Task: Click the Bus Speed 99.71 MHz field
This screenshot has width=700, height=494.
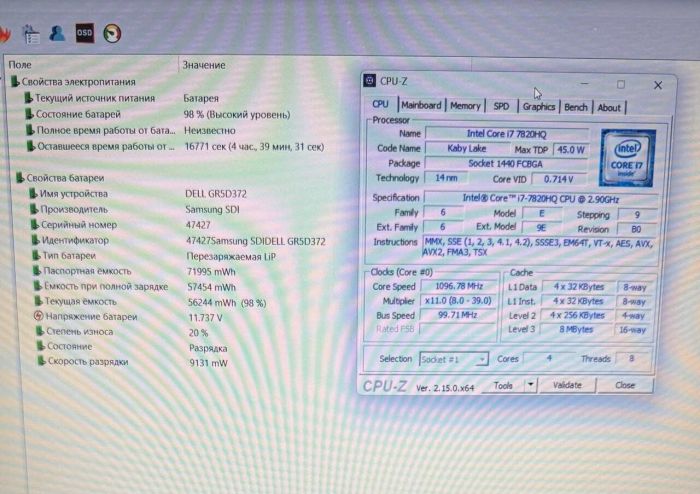Action: tap(458, 315)
